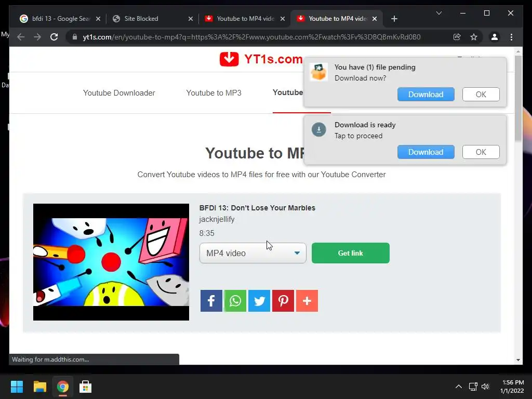Click OK on file pending notification
Image resolution: width=532 pixels, height=399 pixels.
[481, 95]
